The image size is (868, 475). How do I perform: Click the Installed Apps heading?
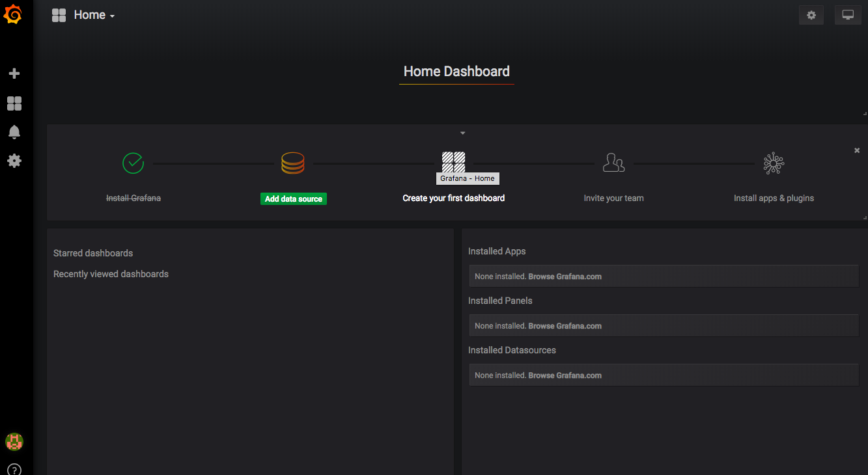(x=497, y=251)
